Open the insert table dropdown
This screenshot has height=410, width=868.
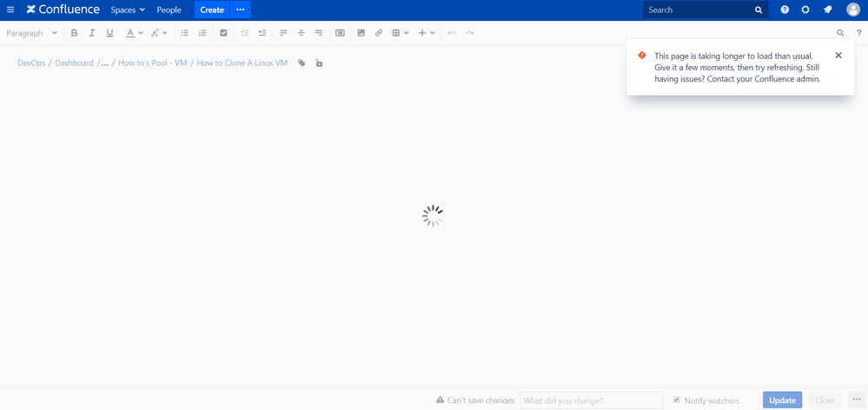401,33
